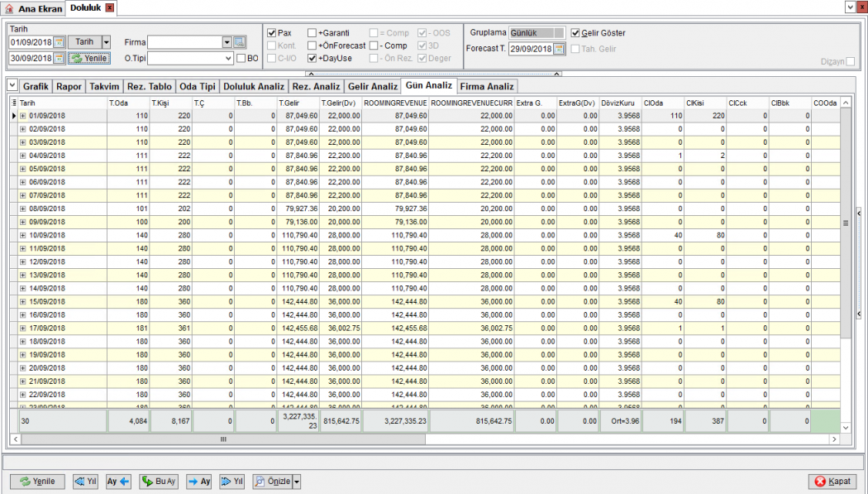Image resolution: width=868 pixels, height=494 pixels.
Task: Click the Firma lookup search icon
Action: pyautogui.click(x=239, y=42)
